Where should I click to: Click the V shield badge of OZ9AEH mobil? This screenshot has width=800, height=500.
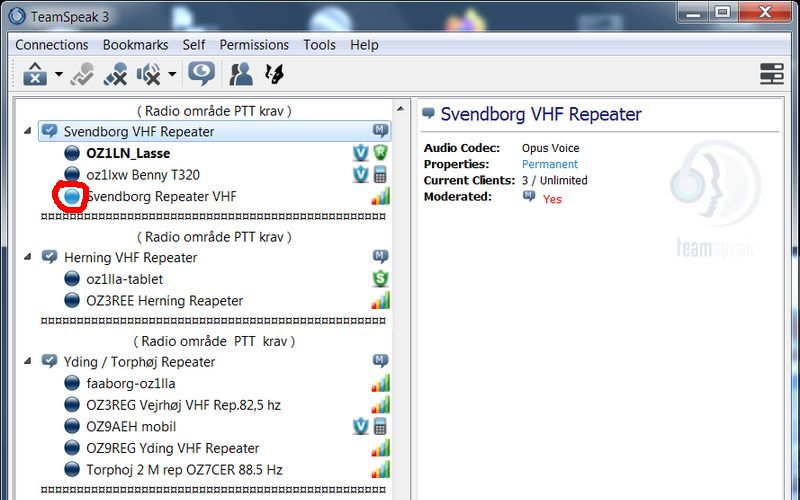tap(360, 427)
